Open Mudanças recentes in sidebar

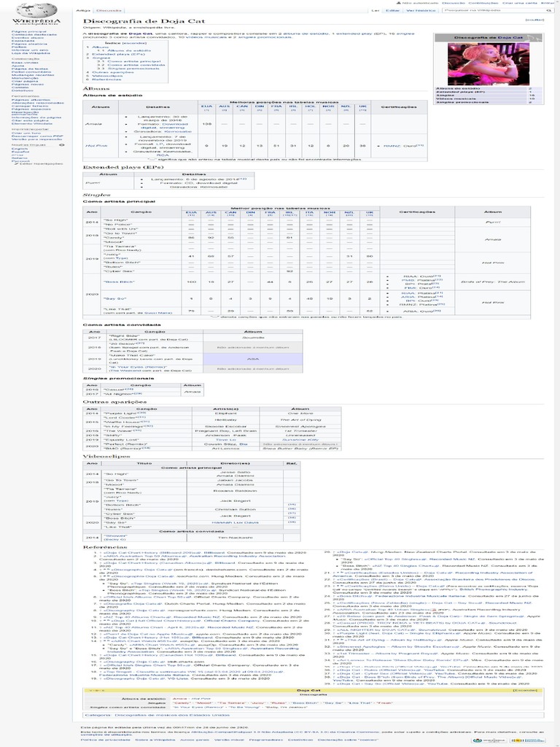pyautogui.click(x=33, y=75)
